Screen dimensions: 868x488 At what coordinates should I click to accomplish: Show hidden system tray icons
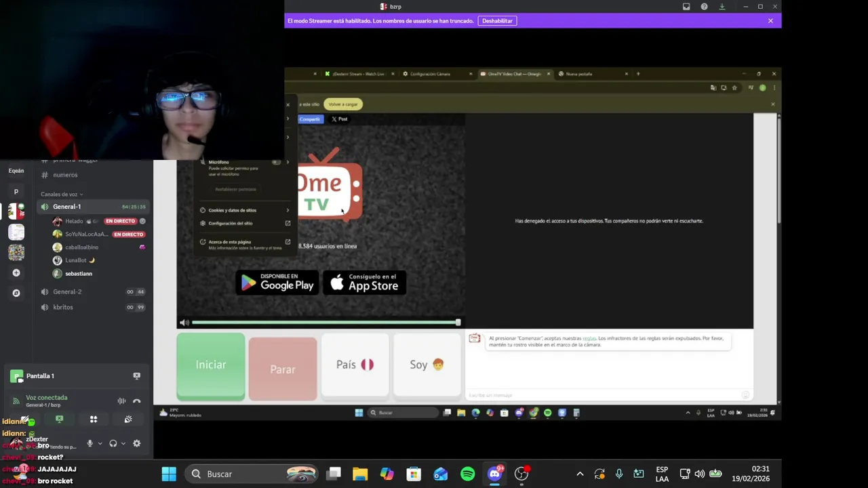(580, 474)
